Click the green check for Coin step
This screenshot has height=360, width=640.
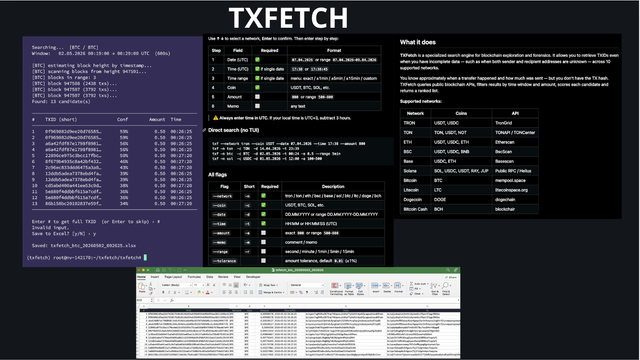pyautogui.click(x=257, y=87)
